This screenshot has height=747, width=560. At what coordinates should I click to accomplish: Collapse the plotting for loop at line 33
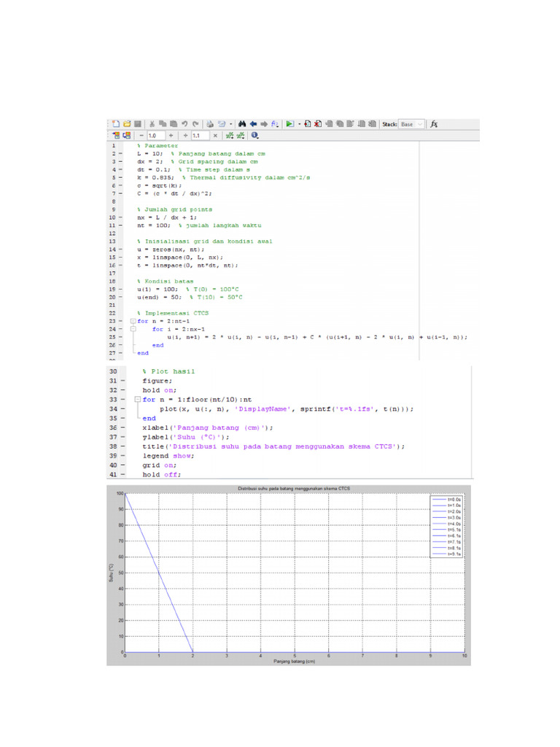click(x=136, y=400)
